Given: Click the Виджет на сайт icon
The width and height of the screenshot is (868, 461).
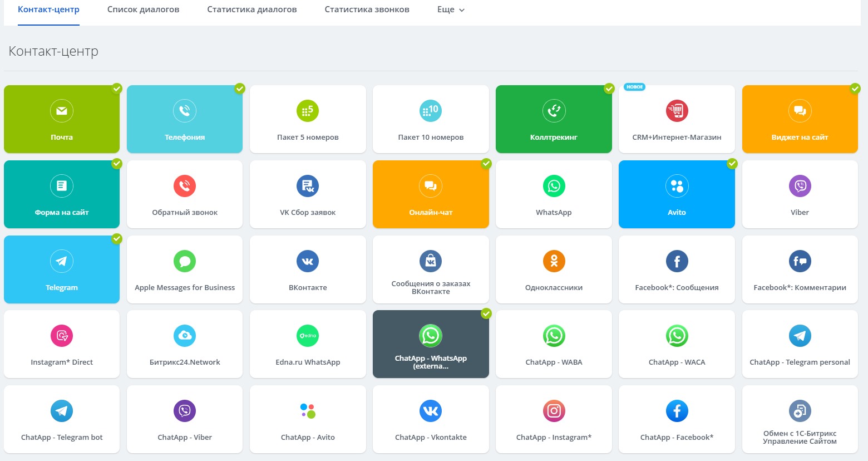Looking at the screenshot, I should tap(800, 111).
